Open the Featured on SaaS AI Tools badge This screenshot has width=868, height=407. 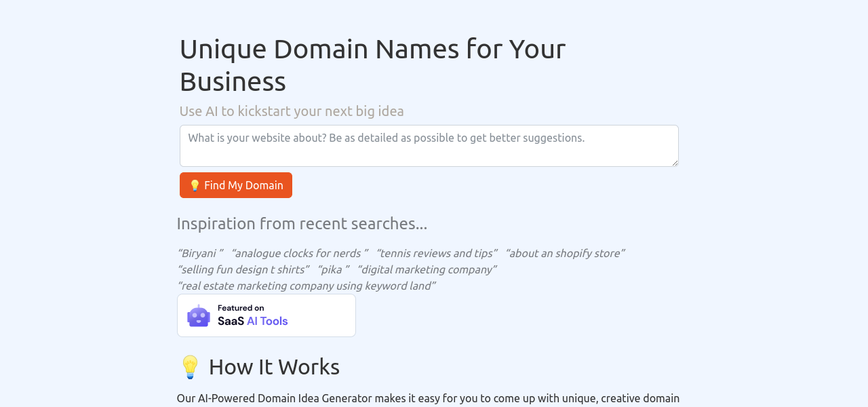tap(267, 315)
